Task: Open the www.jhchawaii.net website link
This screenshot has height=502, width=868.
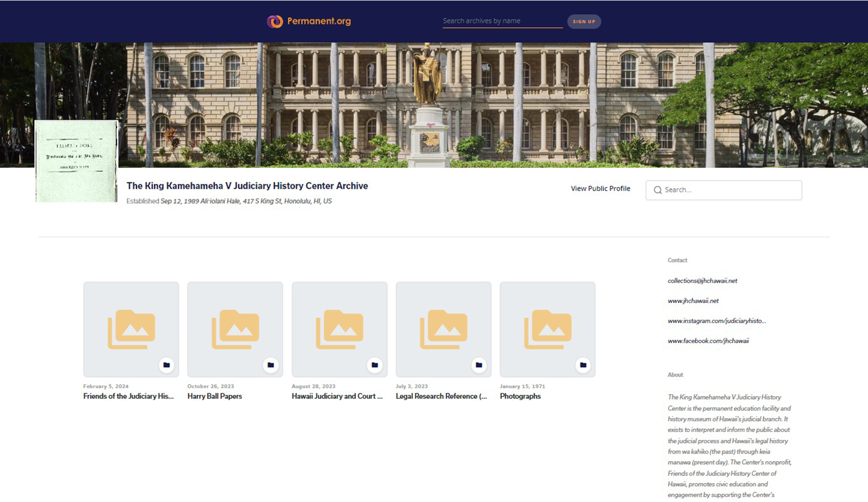Action: (x=693, y=301)
